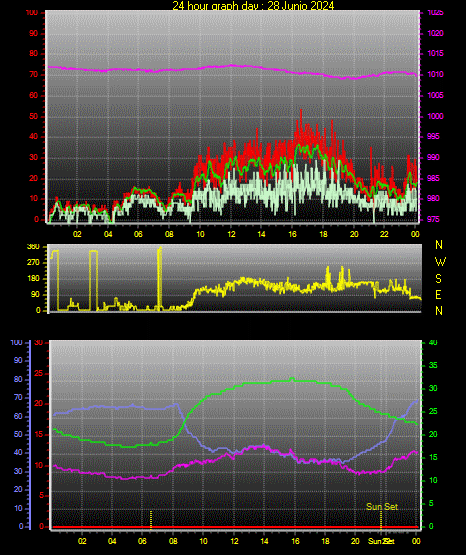Click the sunset dotted marker line
Screen dimensions: 466x555
[x=381, y=519]
